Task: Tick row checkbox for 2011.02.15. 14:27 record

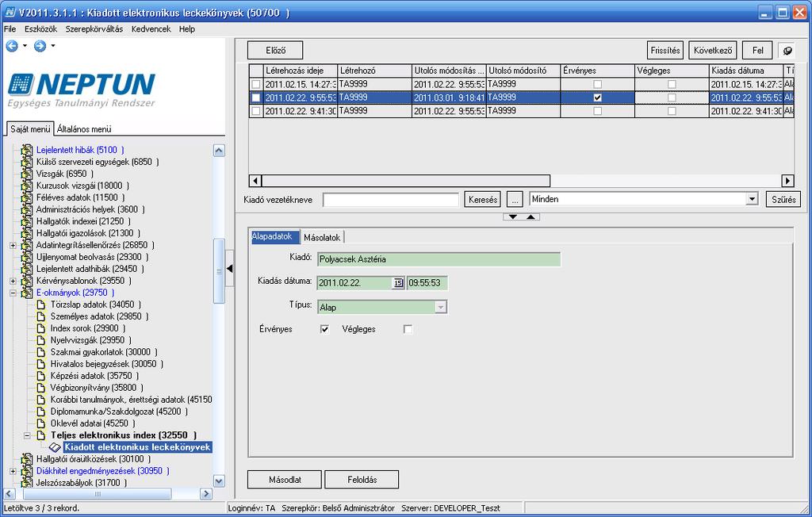Action: tap(256, 84)
